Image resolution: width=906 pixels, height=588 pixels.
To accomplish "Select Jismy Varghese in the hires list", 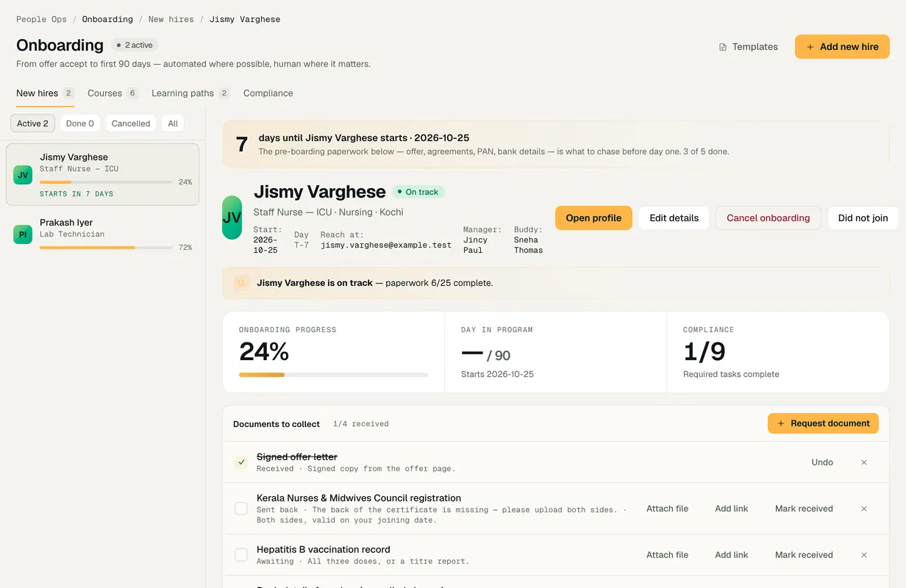I will pos(102,175).
